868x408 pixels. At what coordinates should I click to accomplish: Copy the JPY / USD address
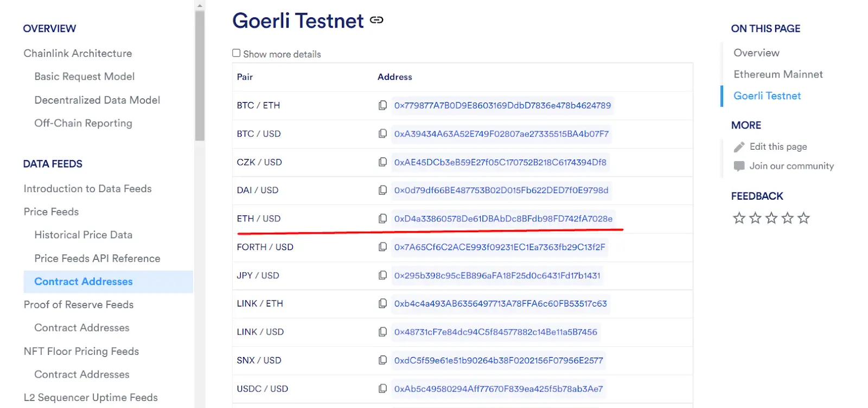pyautogui.click(x=382, y=276)
